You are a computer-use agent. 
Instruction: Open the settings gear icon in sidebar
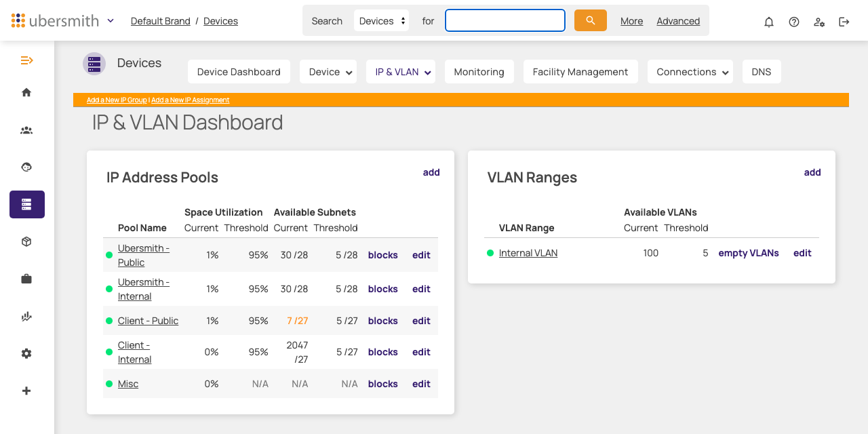point(26,353)
